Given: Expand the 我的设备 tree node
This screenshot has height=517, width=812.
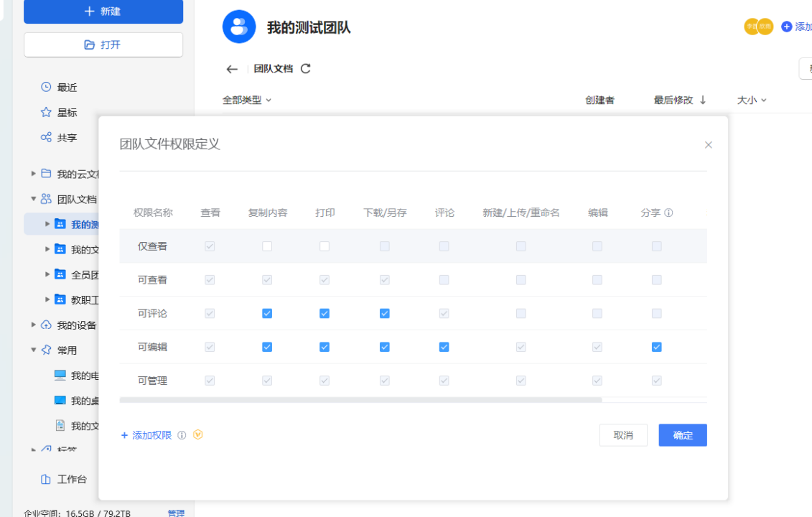Looking at the screenshot, I should pos(33,325).
